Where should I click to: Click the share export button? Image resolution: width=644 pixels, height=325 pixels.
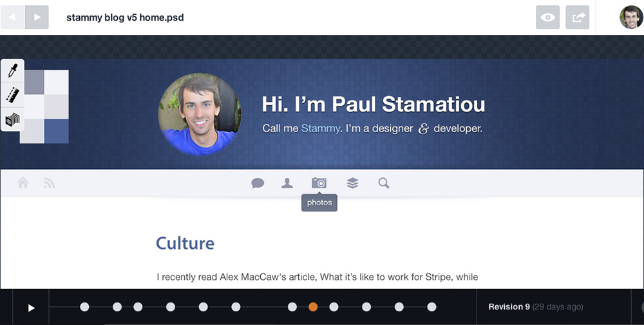[578, 17]
